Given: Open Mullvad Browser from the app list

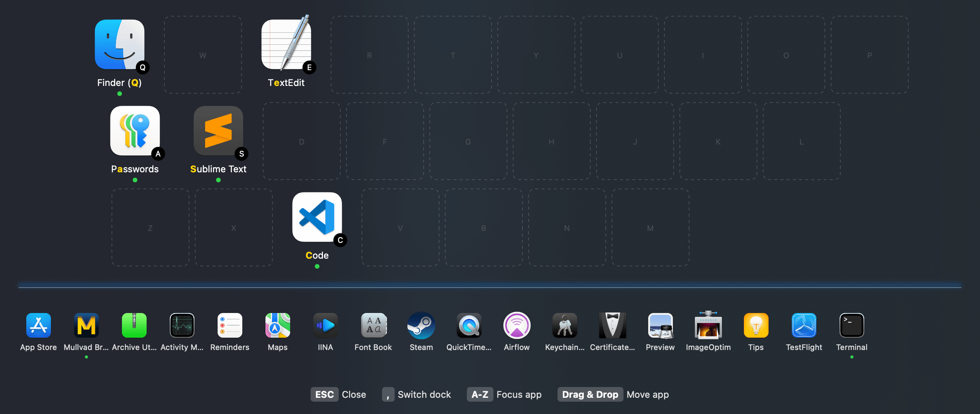Looking at the screenshot, I should tap(86, 325).
